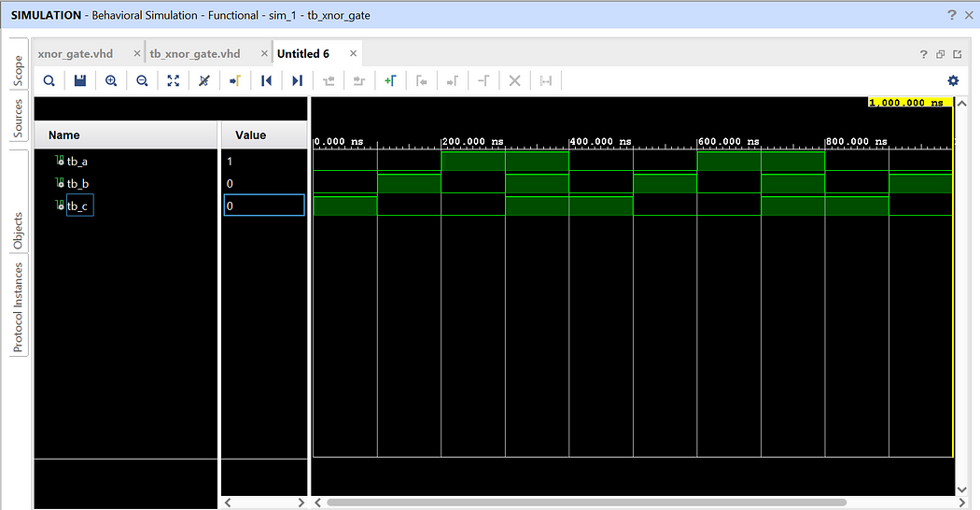The width and height of the screenshot is (980, 510).
Task: Switch to xnor_gate.vhd tab
Action: click(75, 54)
